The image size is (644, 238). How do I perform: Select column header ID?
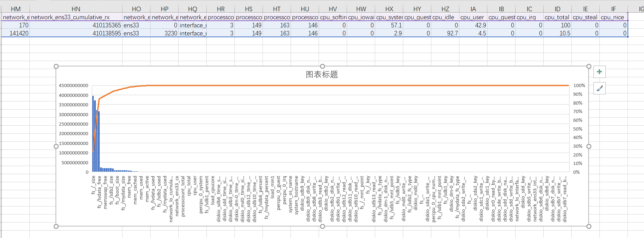[557, 9]
